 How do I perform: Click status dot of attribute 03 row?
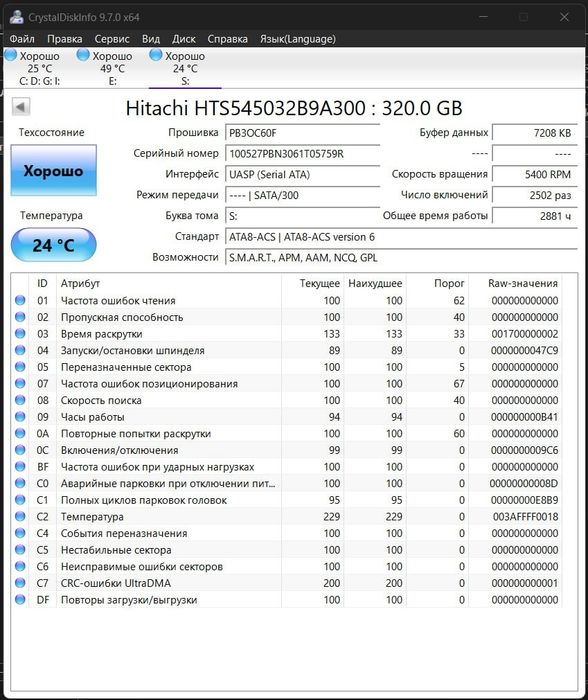[x=20, y=333]
